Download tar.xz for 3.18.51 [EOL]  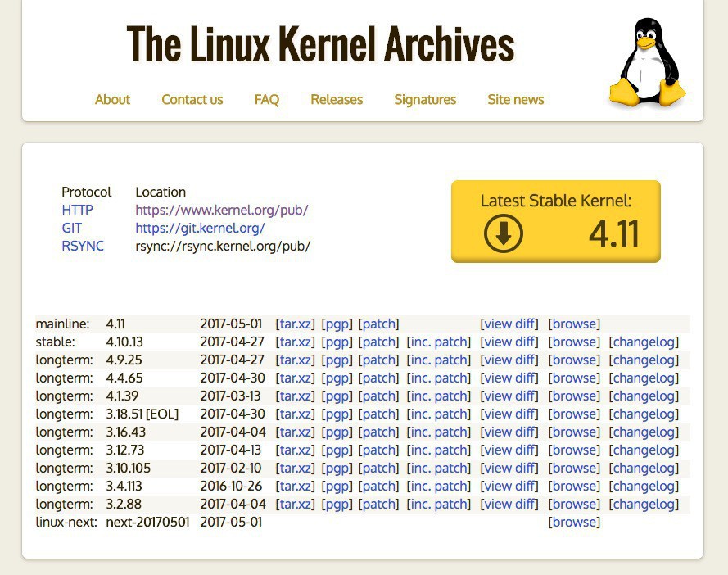coord(296,414)
